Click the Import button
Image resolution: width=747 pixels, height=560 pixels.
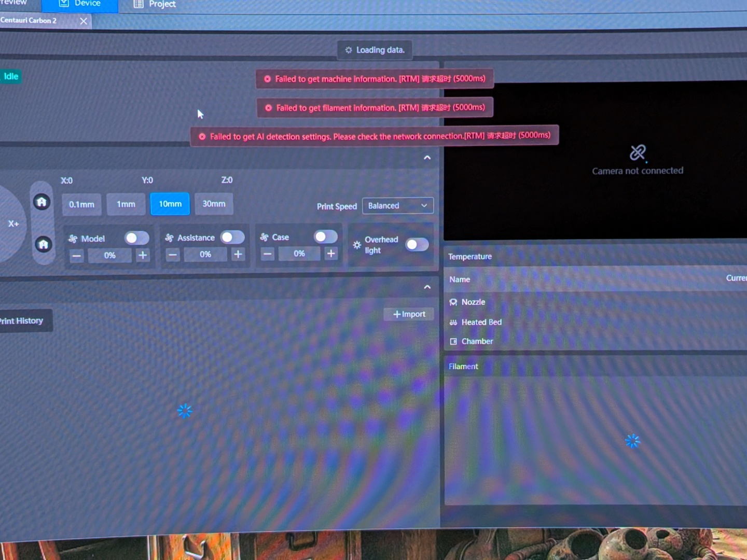(x=409, y=314)
